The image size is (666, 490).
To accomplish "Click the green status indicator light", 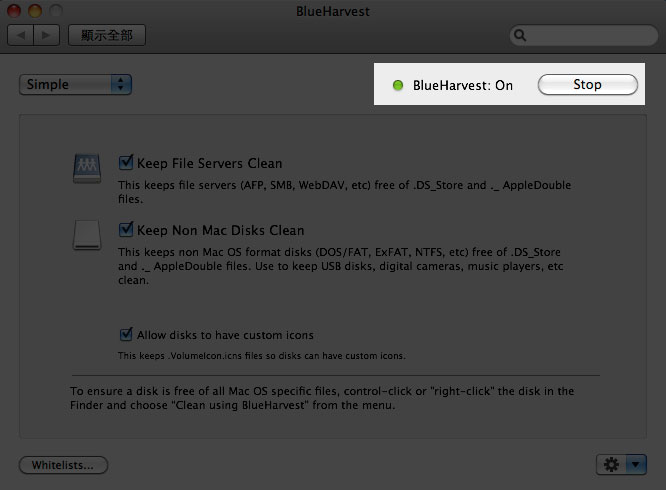I will pos(398,85).
